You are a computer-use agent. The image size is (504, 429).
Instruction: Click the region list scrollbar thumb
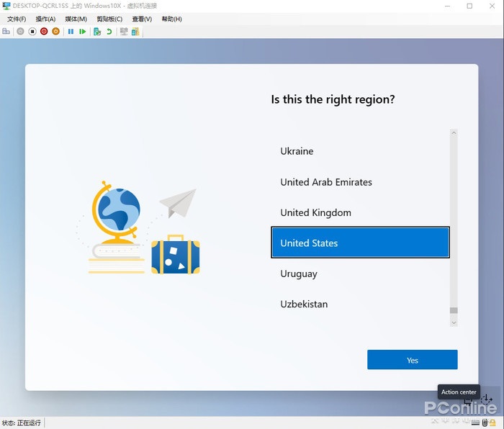click(x=454, y=310)
